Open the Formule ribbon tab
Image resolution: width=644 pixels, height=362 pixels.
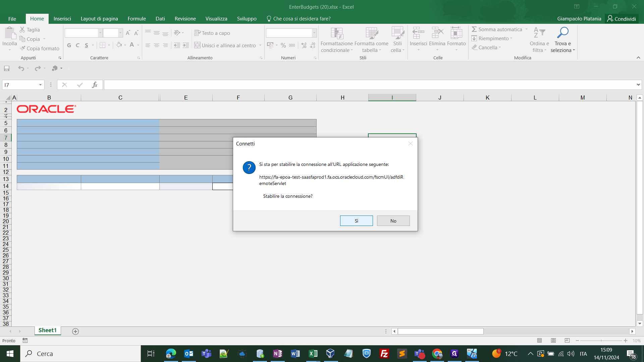[x=137, y=19]
